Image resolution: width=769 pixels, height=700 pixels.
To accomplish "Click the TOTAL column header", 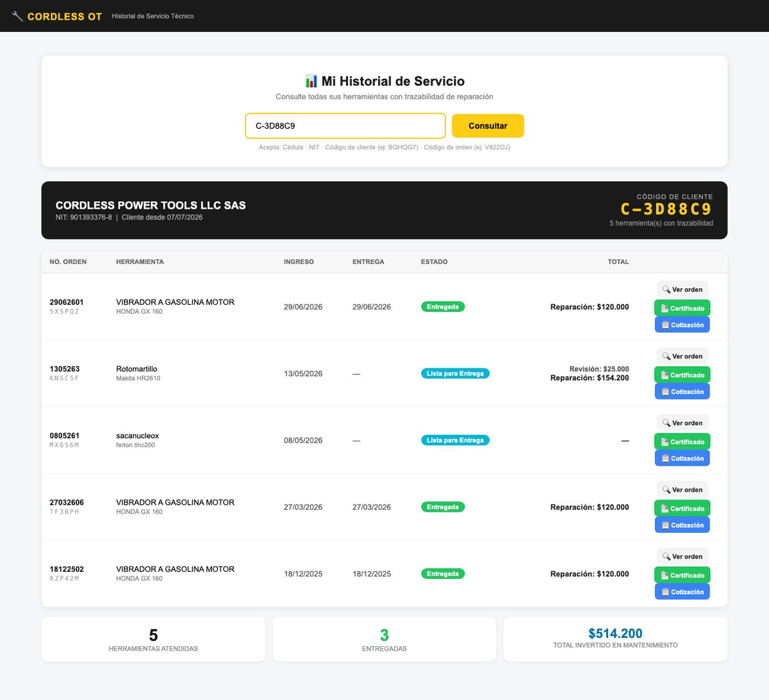I will (x=618, y=262).
